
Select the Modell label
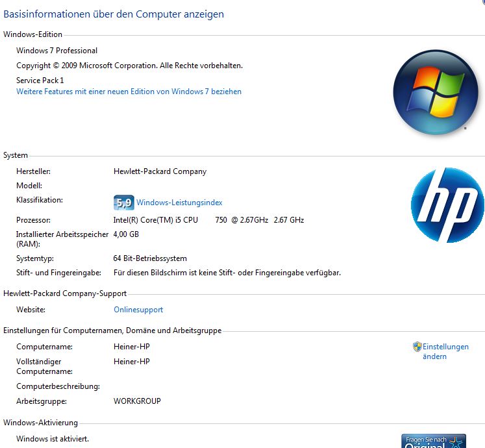(29, 186)
